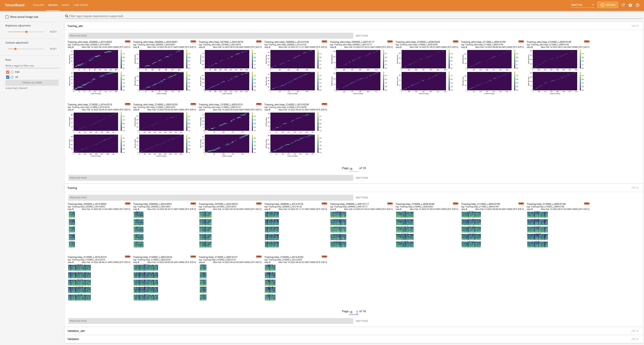
Task: Click the info icon on the Upload button
Action: tap(602, 5)
